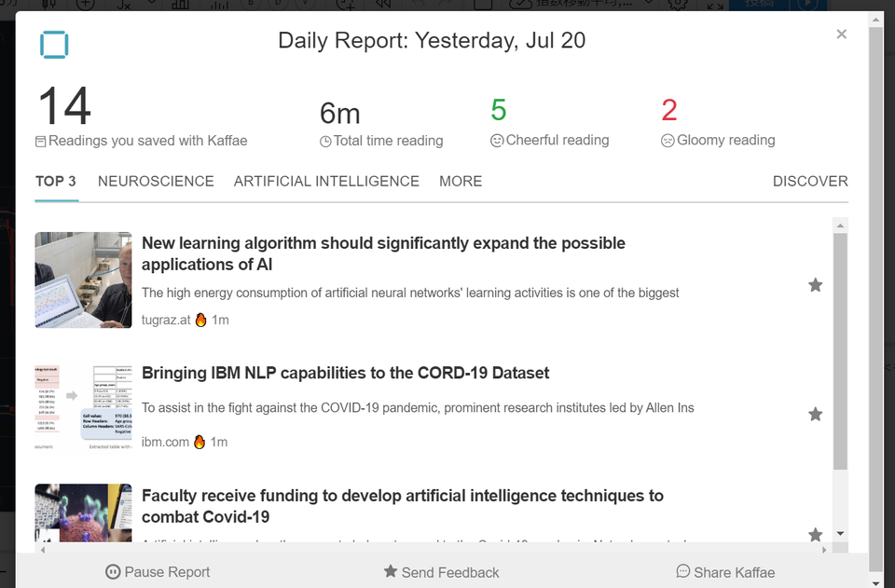Star the Faculty receive funding article
Viewport: 895px width, 588px height.
(815, 534)
